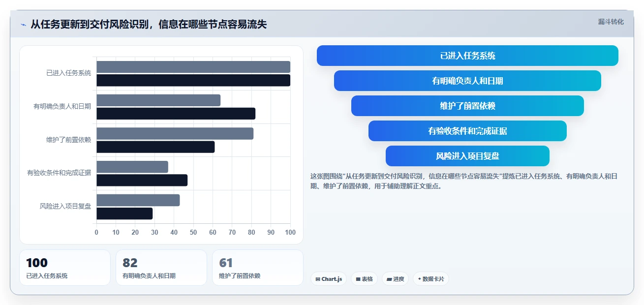Viewport: 644px width, 305px height.
Task: Click the lightning icon beside the title
Action: click(23, 25)
